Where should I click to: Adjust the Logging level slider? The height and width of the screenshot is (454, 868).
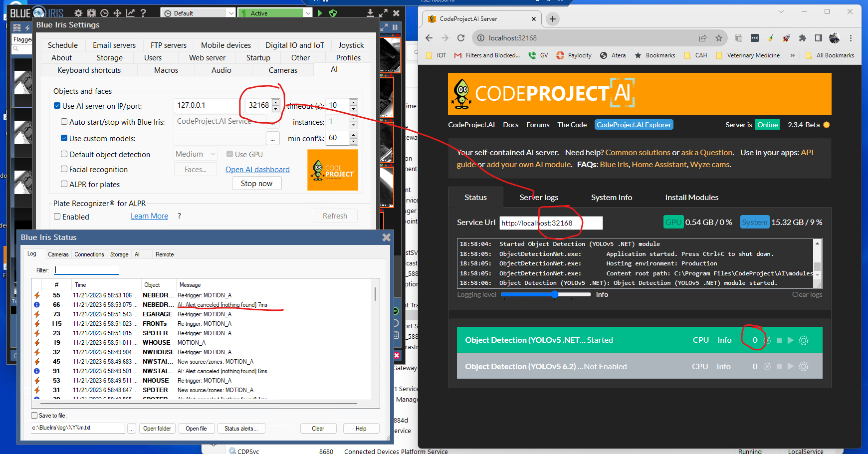[x=546, y=294]
